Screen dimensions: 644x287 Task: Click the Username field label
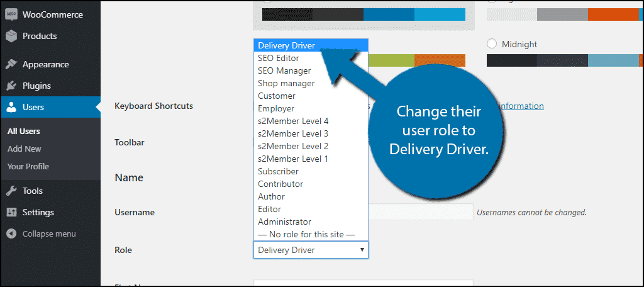click(135, 212)
